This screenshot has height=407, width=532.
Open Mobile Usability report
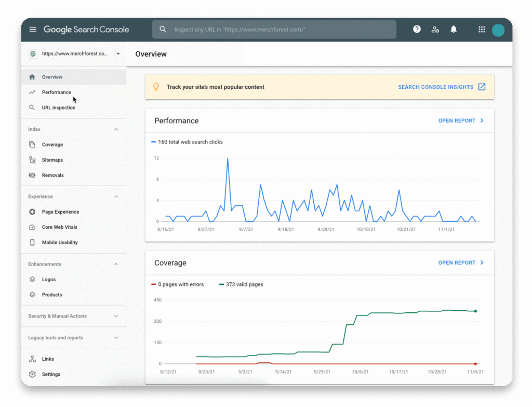point(74,242)
